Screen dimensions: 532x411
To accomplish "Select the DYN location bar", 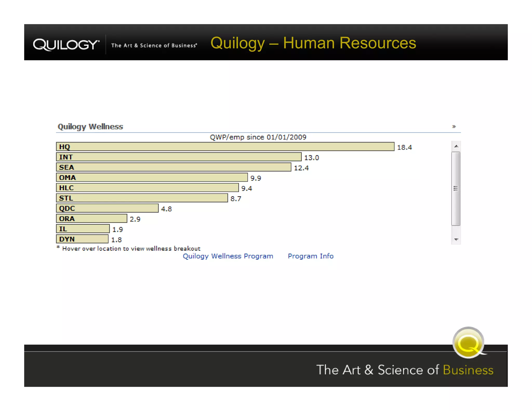I will point(82,239).
